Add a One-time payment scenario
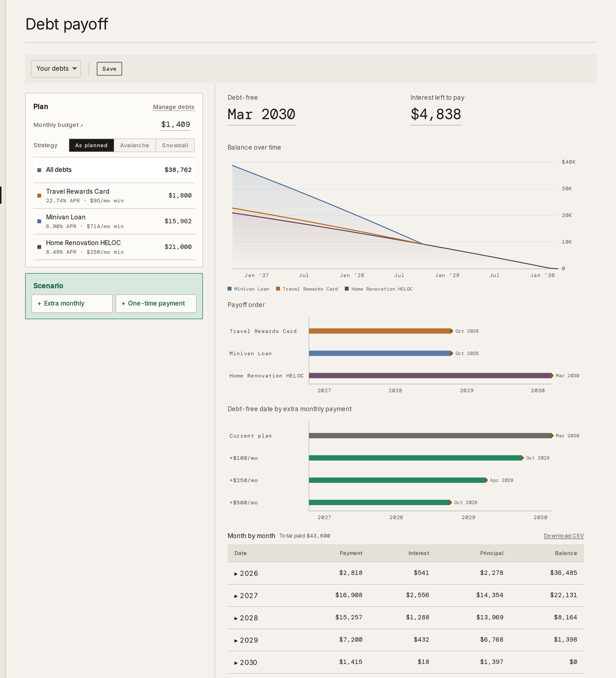The image size is (616, 678). 156,304
